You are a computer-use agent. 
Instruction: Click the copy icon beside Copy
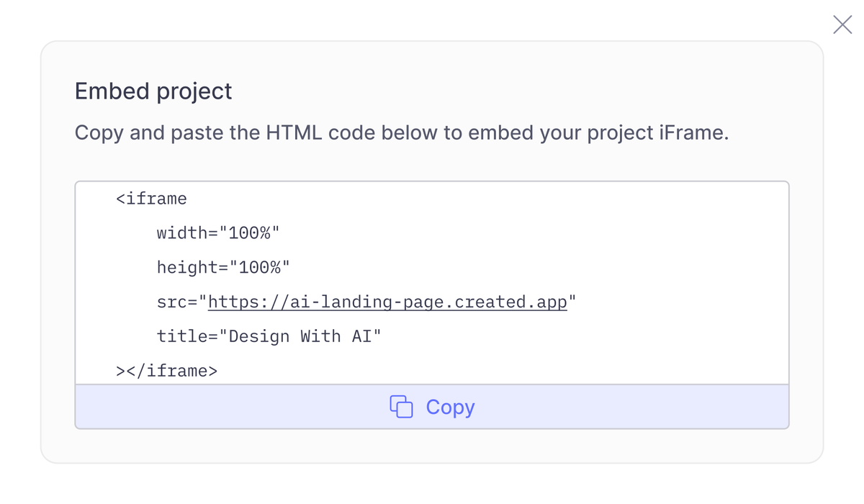(x=401, y=407)
